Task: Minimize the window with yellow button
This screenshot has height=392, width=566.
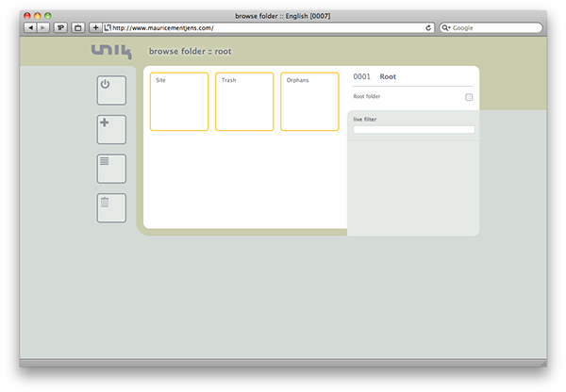Action: (38, 16)
